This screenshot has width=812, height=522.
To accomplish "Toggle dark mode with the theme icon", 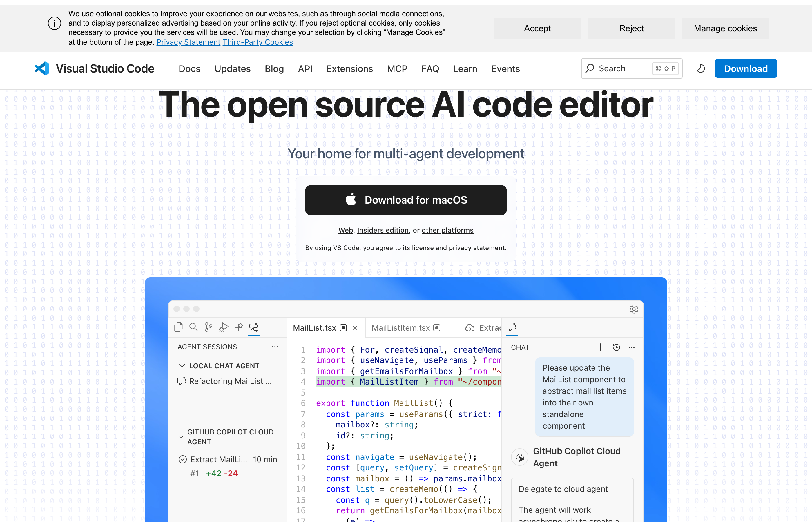I will pos(701,68).
